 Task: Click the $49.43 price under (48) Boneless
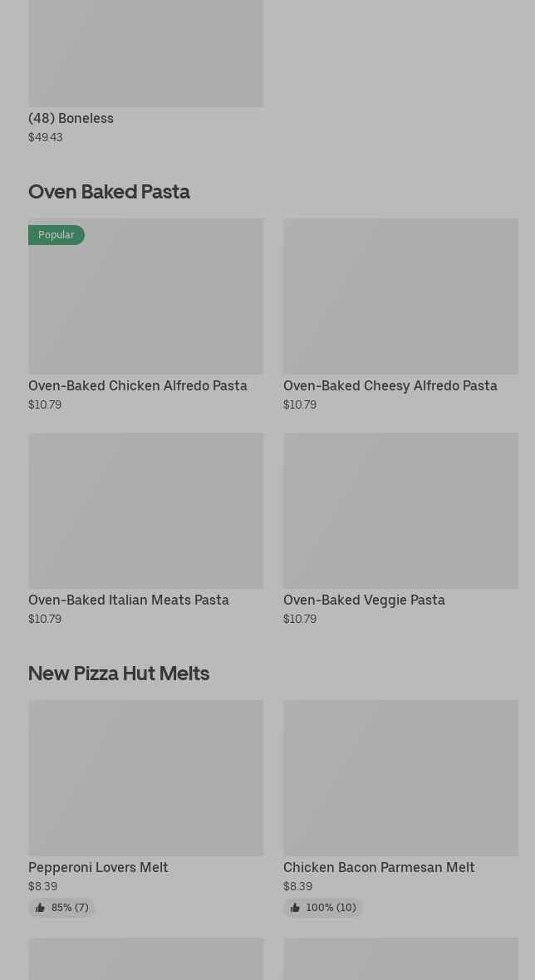click(46, 137)
